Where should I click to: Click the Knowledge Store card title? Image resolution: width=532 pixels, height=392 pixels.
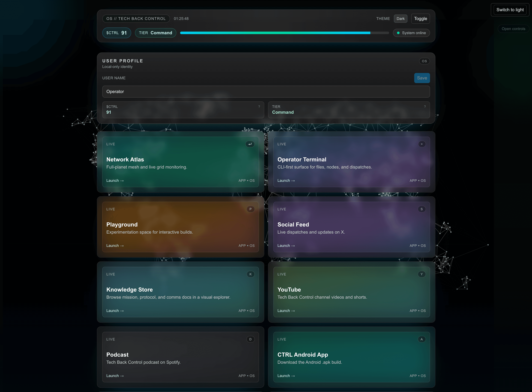[129, 289]
